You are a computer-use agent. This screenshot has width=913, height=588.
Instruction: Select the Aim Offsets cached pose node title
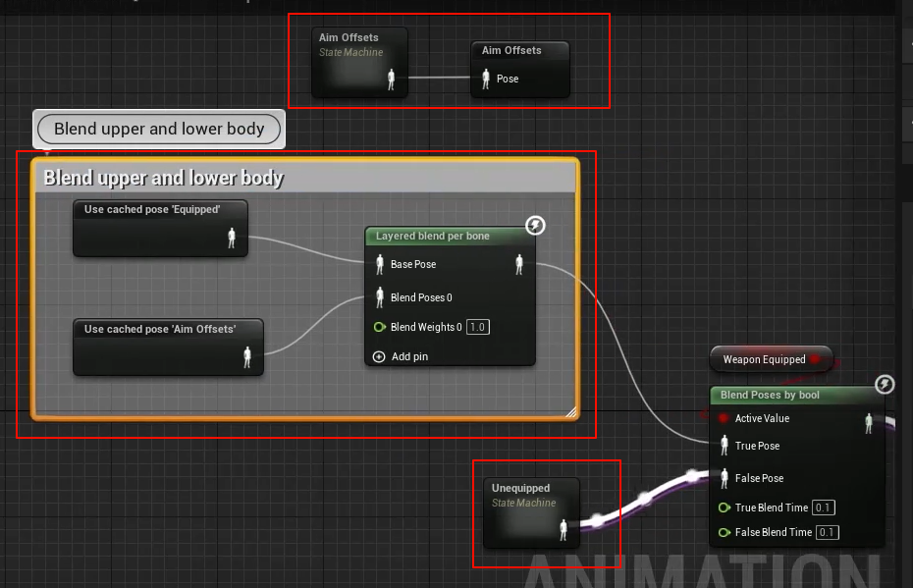coord(511,51)
